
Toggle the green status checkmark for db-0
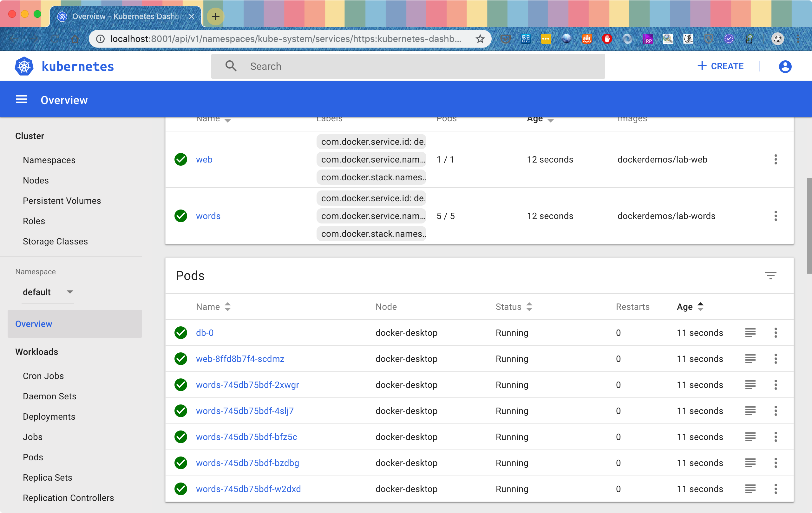click(181, 332)
